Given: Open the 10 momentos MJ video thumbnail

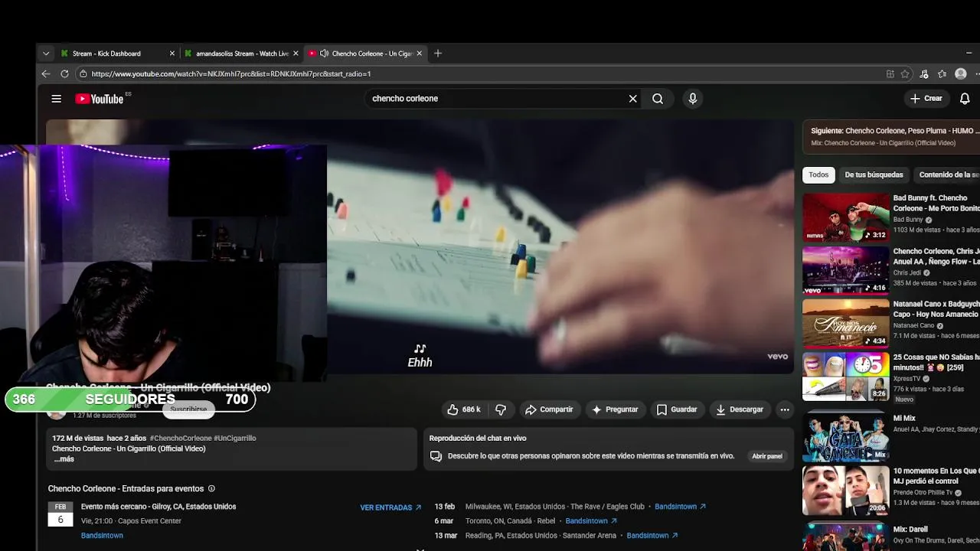Looking at the screenshot, I should pos(845,490).
